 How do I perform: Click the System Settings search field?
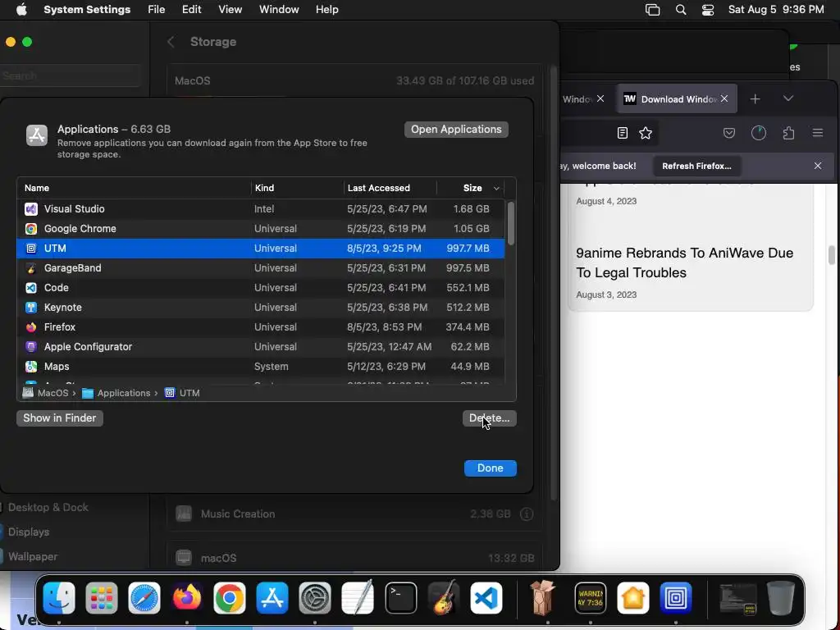point(70,75)
